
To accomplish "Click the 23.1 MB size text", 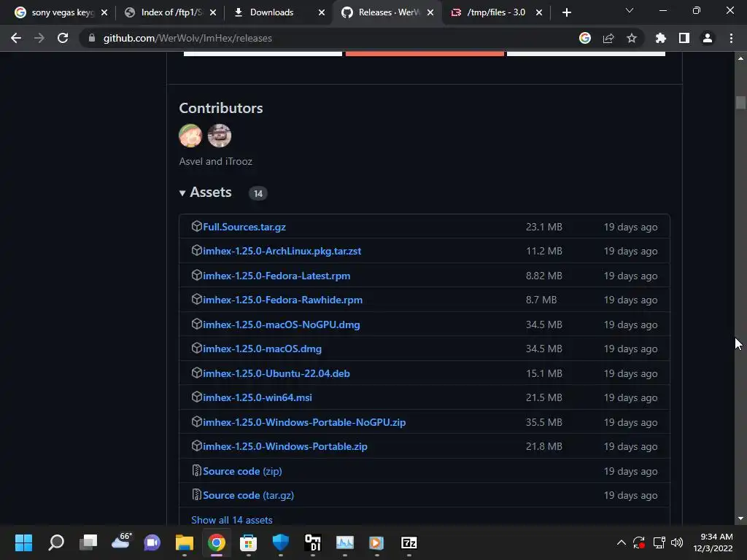I will (544, 227).
